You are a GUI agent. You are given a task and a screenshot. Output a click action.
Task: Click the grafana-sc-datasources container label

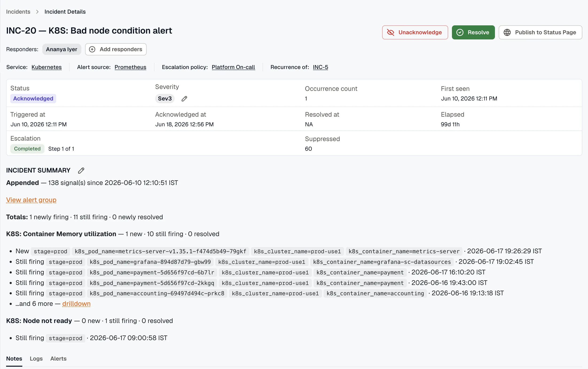[382, 262]
